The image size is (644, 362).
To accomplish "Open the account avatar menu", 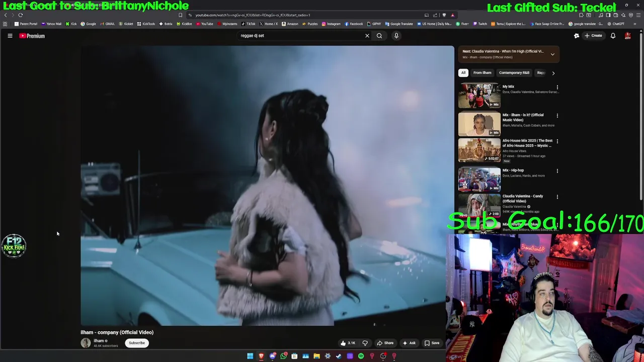I will pos(627,36).
